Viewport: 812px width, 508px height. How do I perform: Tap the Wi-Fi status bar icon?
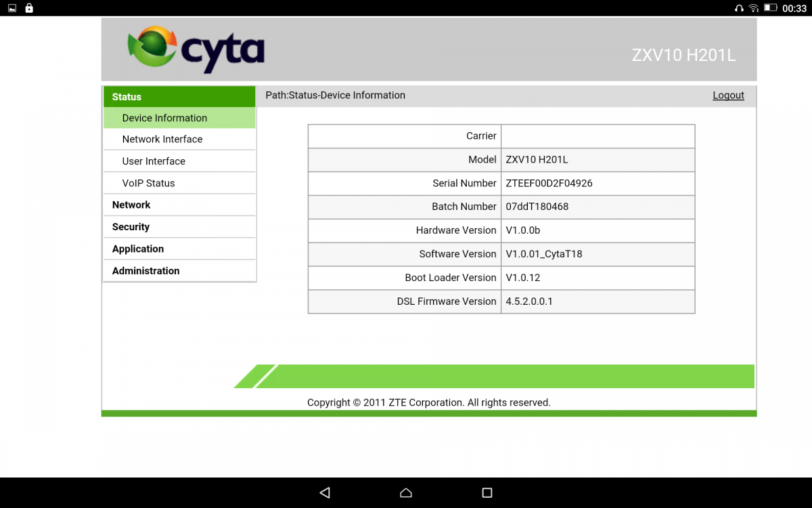[754, 8]
